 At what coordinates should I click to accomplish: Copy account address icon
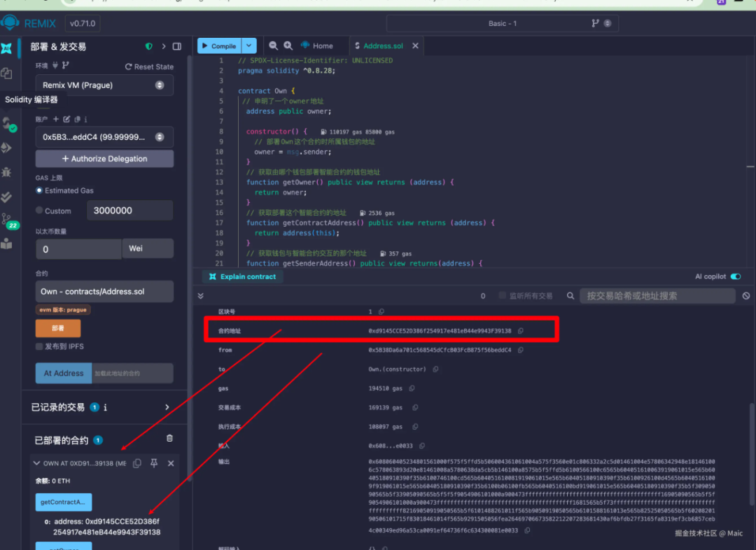(x=77, y=118)
